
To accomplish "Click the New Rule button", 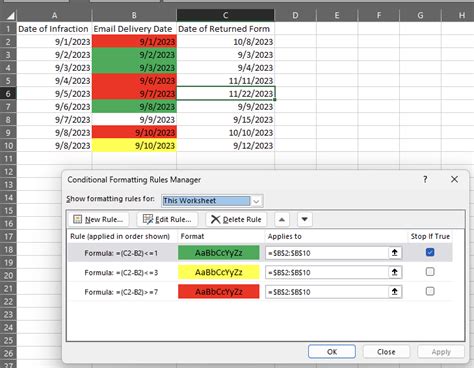I will [98, 219].
